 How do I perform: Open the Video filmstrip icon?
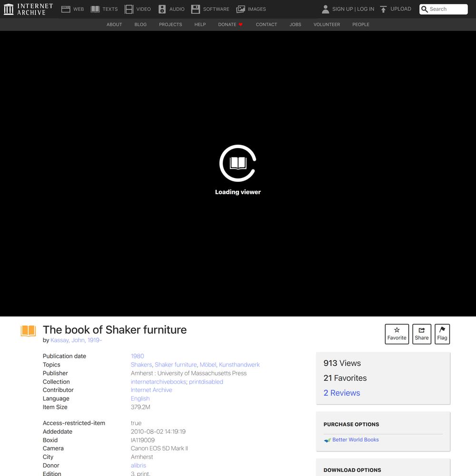[x=129, y=9]
